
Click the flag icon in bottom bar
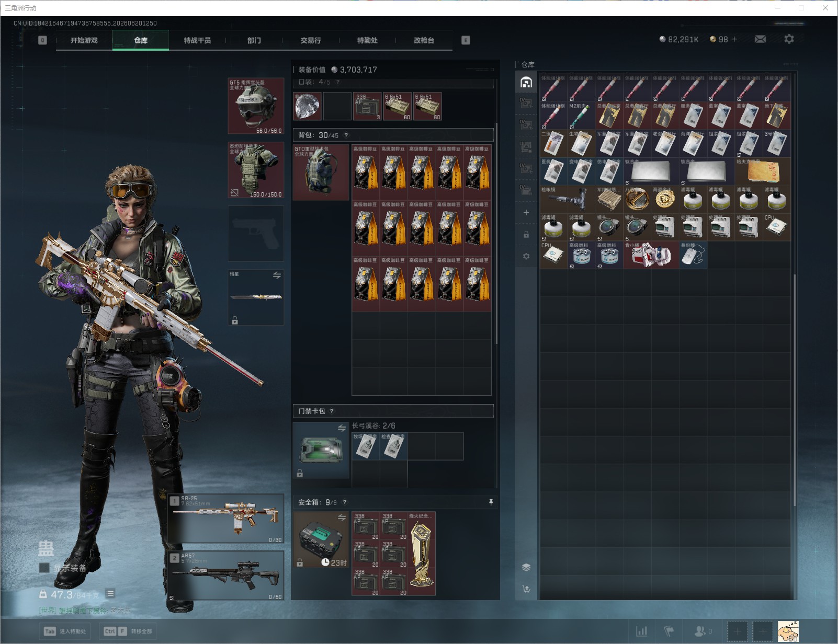click(x=669, y=631)
